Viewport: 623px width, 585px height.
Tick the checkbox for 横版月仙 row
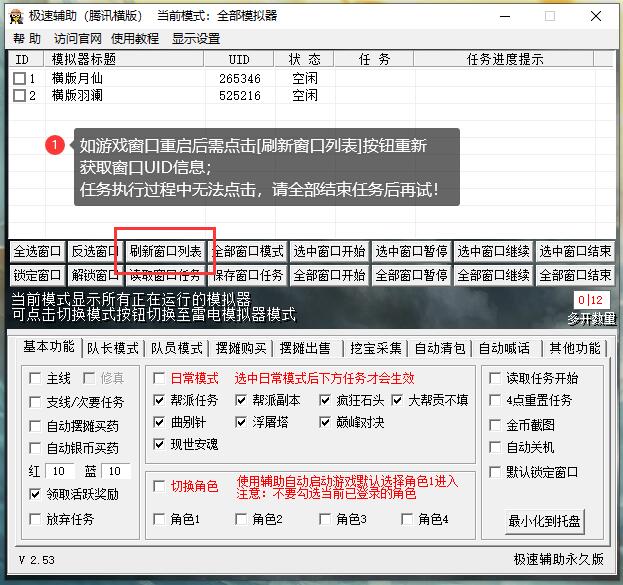19,78
